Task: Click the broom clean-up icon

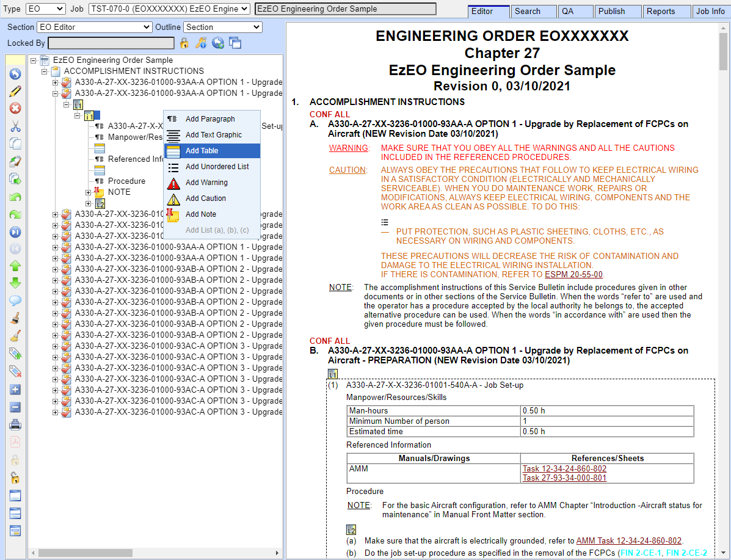Action: [15, 336]
